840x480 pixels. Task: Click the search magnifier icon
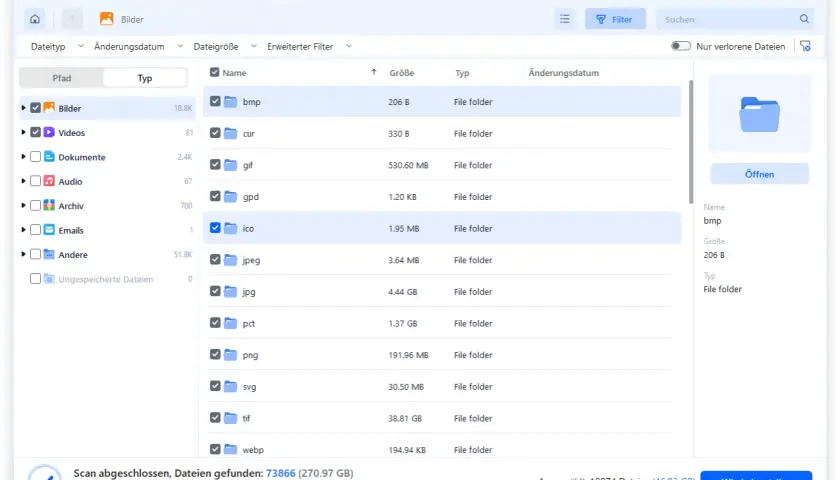pos(804,19)
